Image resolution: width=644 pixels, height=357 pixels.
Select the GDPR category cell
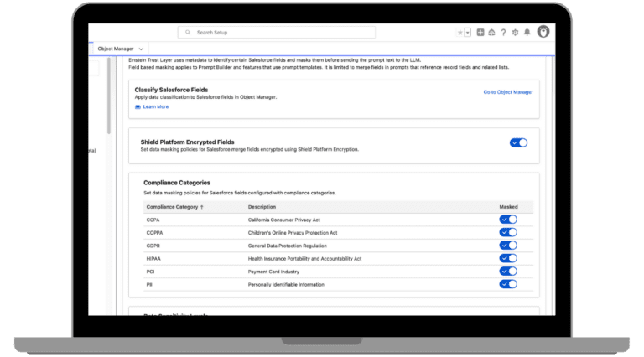coord(153,246)
